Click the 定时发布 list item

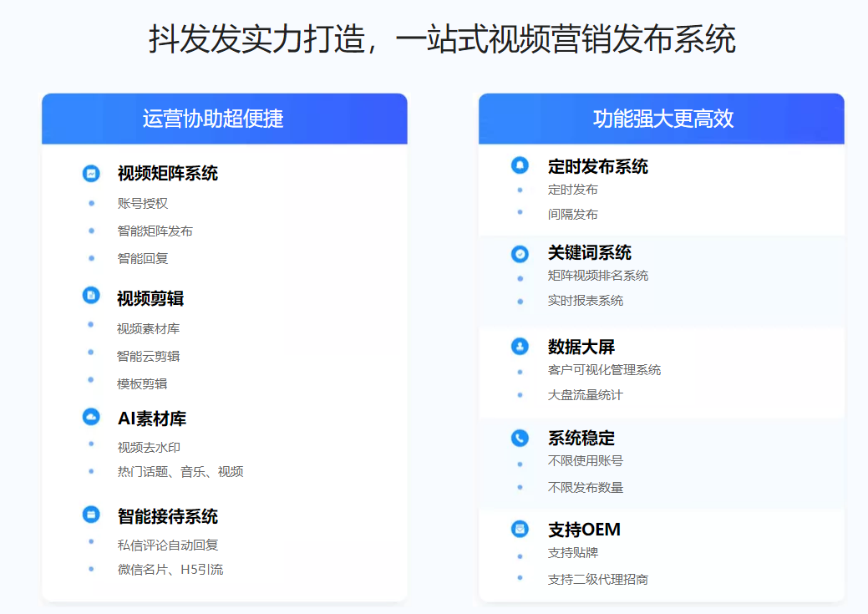click(573, 190)
